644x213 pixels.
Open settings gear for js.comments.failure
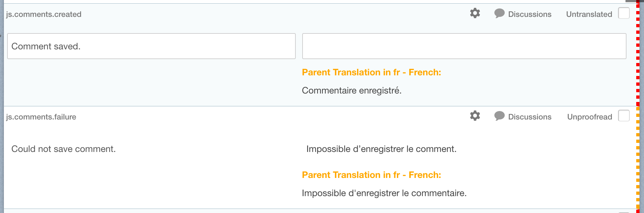[x=475, y=116]
